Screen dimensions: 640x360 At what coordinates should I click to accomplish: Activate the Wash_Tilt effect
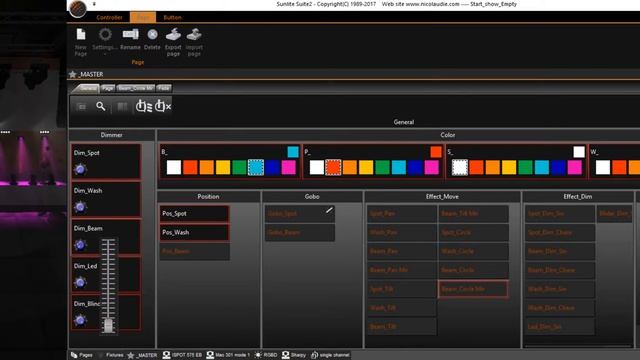point(402,308)
